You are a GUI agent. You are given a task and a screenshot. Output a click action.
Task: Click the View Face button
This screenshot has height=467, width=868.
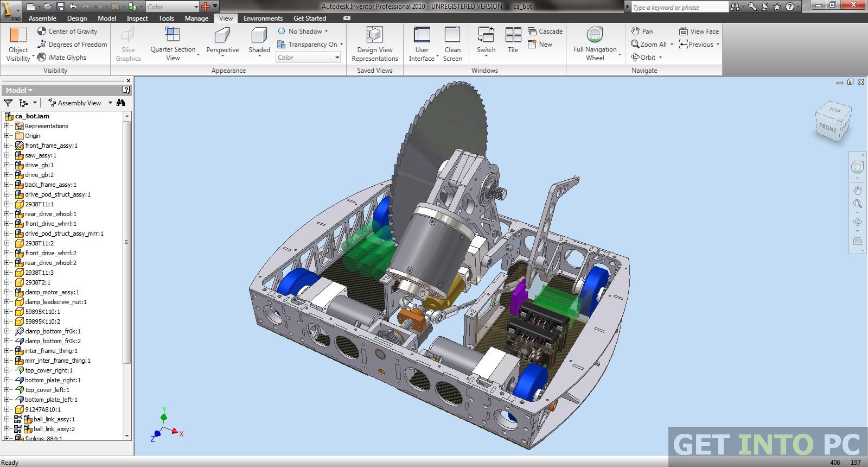point(699,31)
